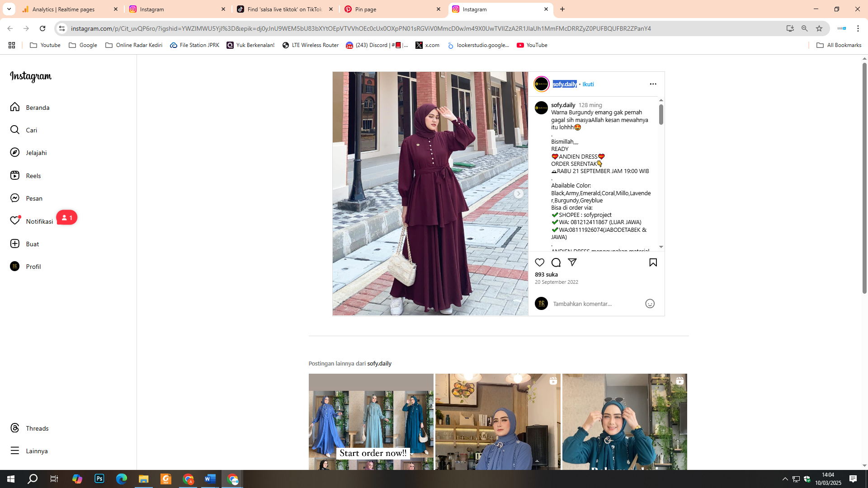Open the x.com bookmark
This screenshot has width=868, height=488.
428,45
